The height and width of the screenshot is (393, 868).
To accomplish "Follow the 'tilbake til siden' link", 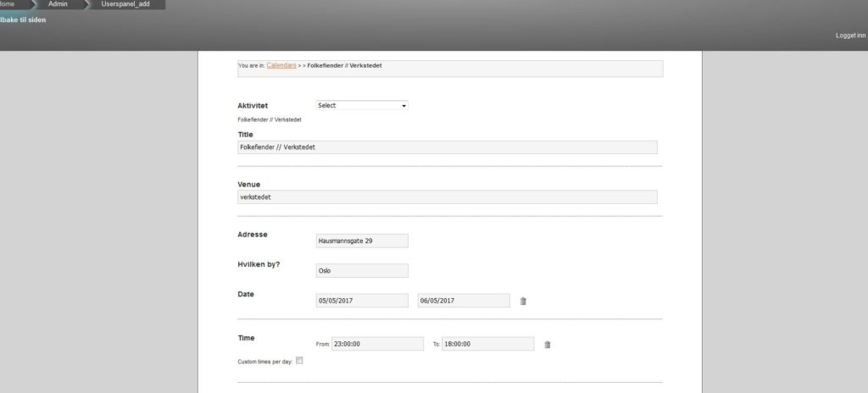I will (x=23, y=19).
